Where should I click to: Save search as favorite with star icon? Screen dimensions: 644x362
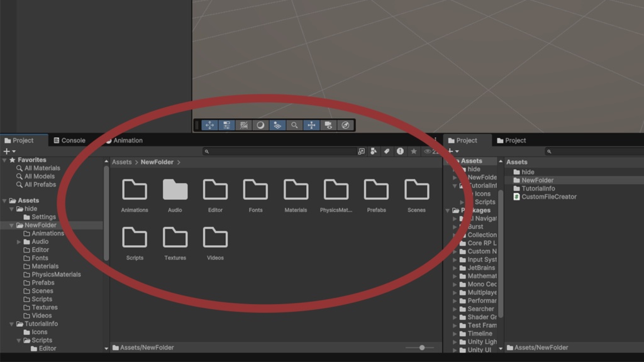pos(413,151)
